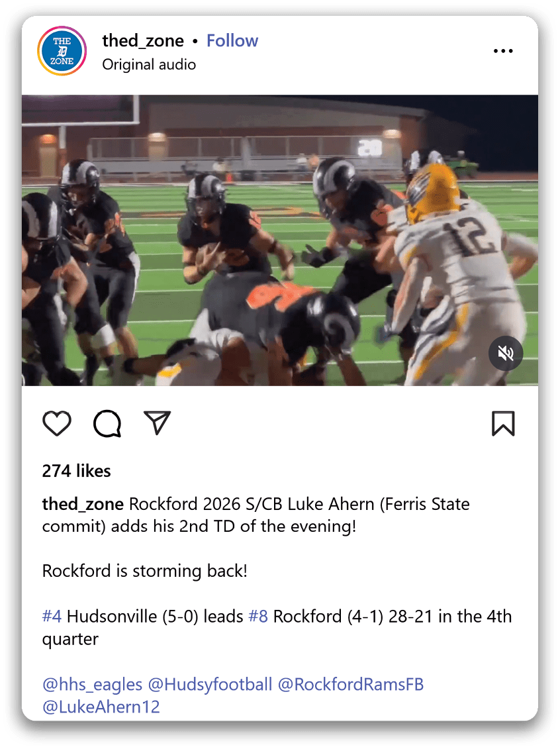Open the three-dot more options menu

click(503, 50)
